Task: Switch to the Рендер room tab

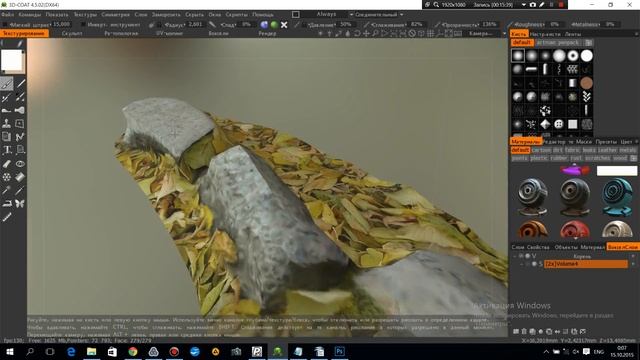Action: (x=267, y=33)
